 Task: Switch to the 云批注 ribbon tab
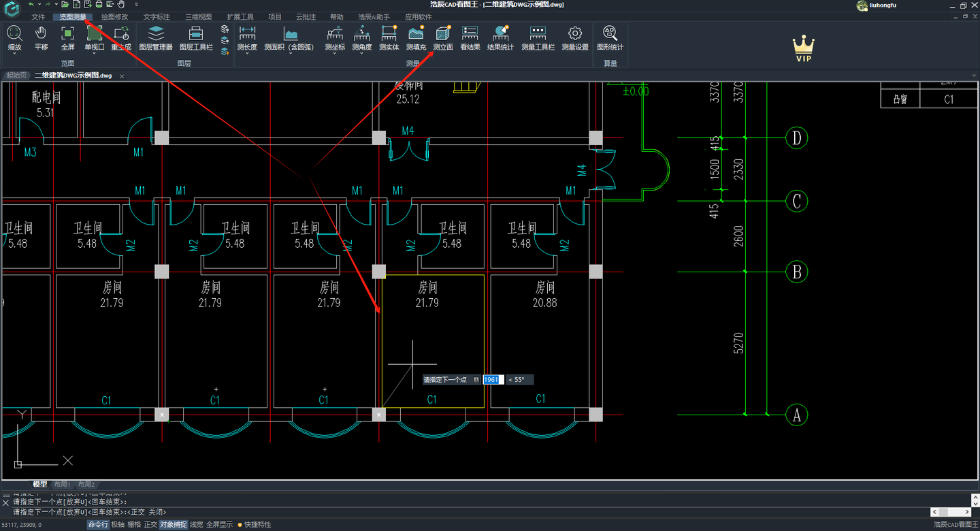[x=306, y=16]
